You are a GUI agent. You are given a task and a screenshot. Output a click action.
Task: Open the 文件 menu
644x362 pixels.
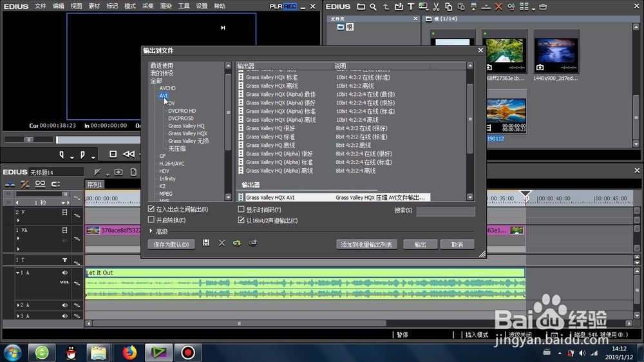(x=40, y=6)
